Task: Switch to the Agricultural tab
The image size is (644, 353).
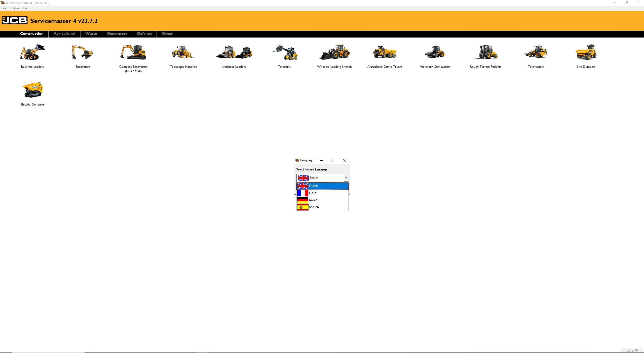Action: coord(64,34)
